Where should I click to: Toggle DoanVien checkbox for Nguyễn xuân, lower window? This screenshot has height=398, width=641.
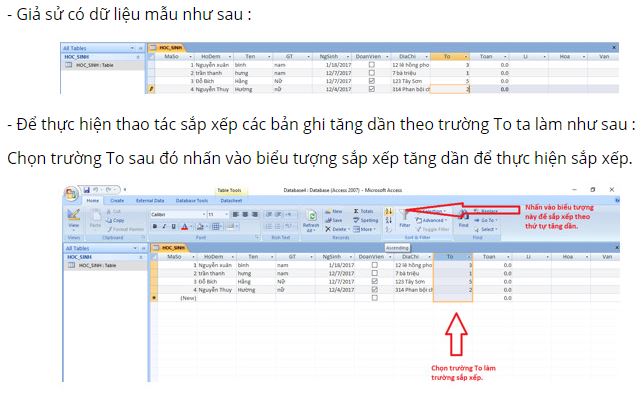(374, 265)
